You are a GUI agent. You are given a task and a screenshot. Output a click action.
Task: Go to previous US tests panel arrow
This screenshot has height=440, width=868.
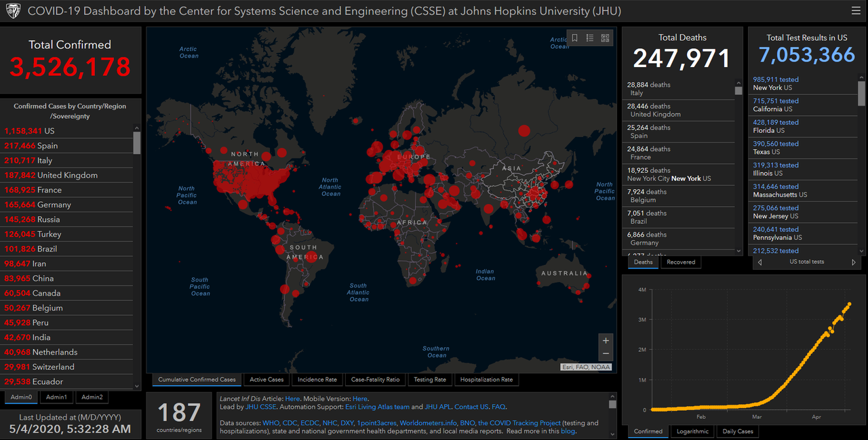click(x=759, y=262)
